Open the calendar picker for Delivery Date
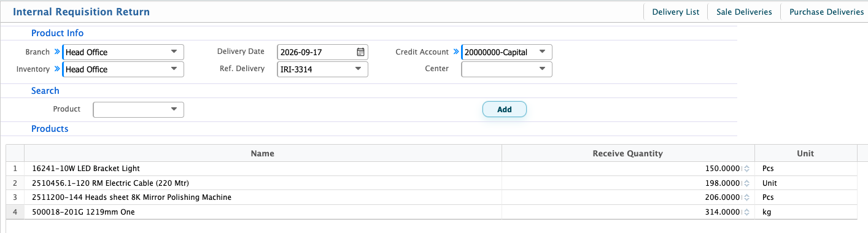 [361, 52]
